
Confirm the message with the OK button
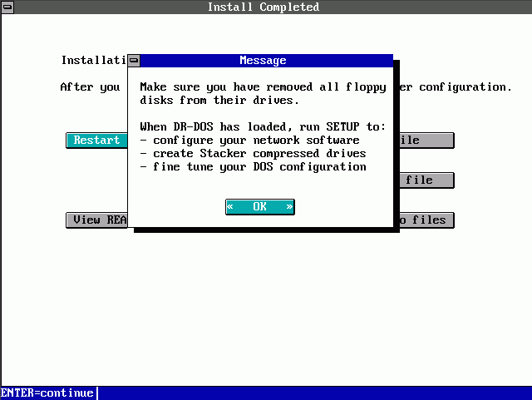tap(260, 207)
